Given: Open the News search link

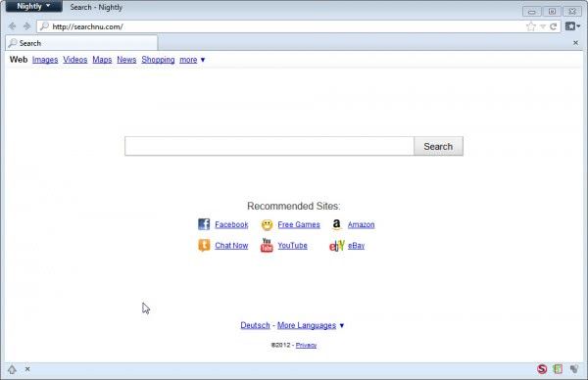Looking at the screenshot, I should 126,60.
